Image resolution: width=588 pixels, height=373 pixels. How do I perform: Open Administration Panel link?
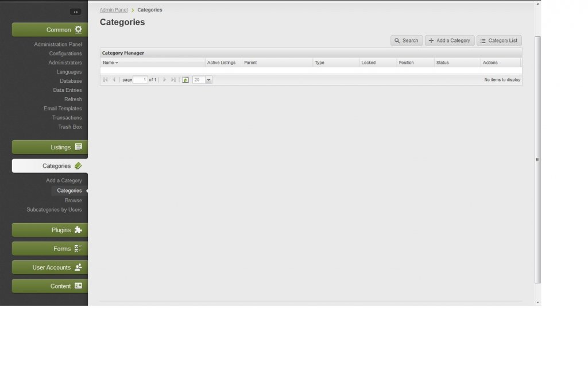(58, 44)
